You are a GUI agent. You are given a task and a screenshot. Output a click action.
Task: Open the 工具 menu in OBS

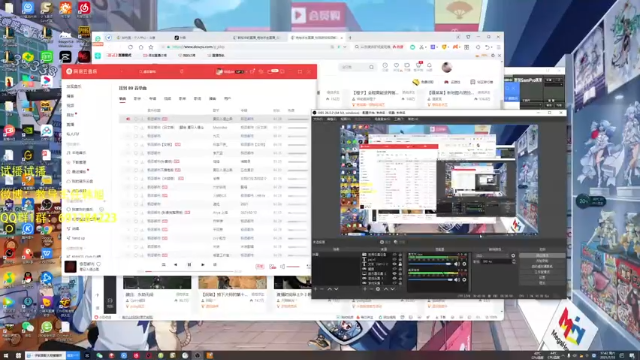tap(399, 119)
